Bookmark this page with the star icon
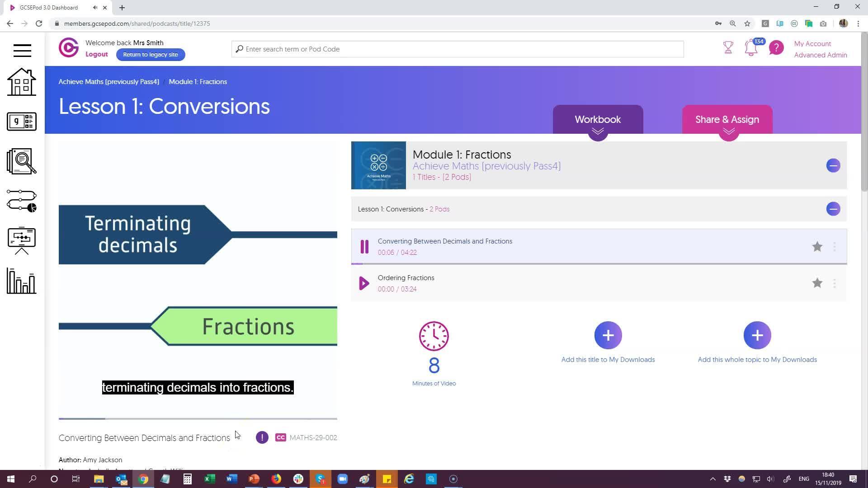868x488 pixels. [x=747, y=23]
